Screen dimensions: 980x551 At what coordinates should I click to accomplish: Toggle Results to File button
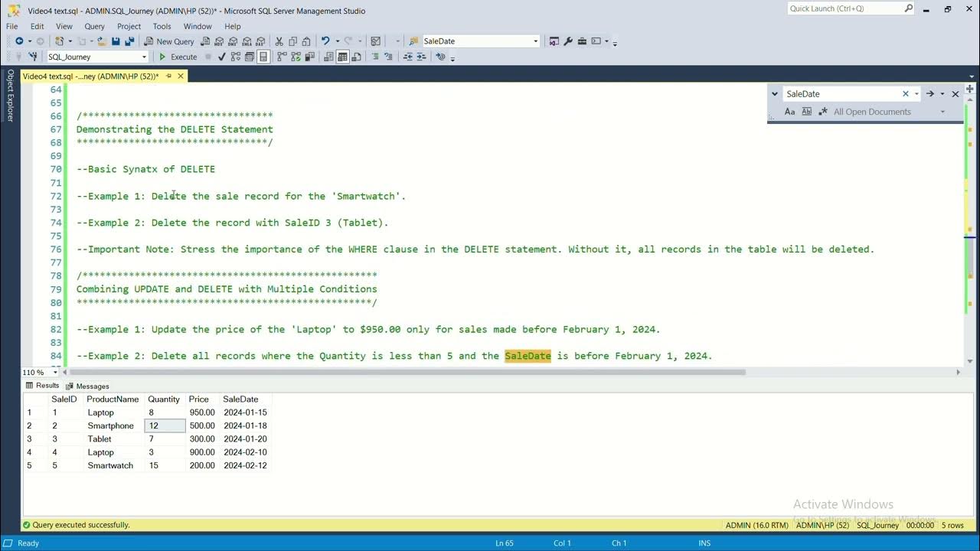[x=356, y=57]
